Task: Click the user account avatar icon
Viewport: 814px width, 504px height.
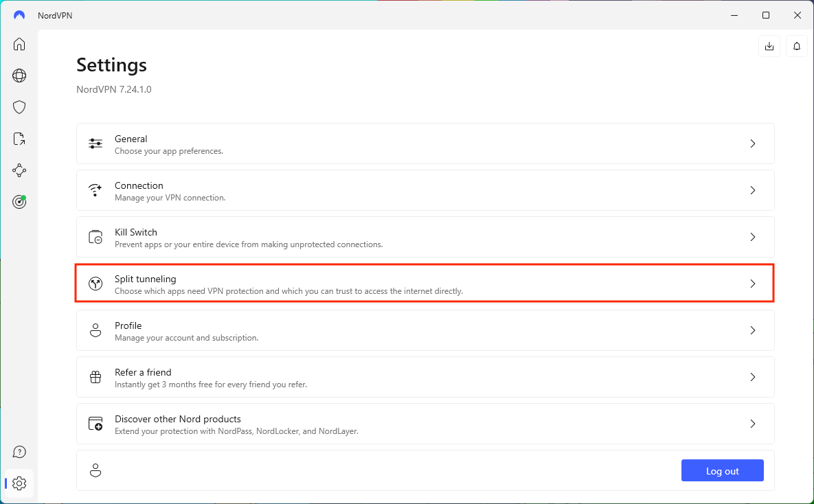Action: [95, 470]
